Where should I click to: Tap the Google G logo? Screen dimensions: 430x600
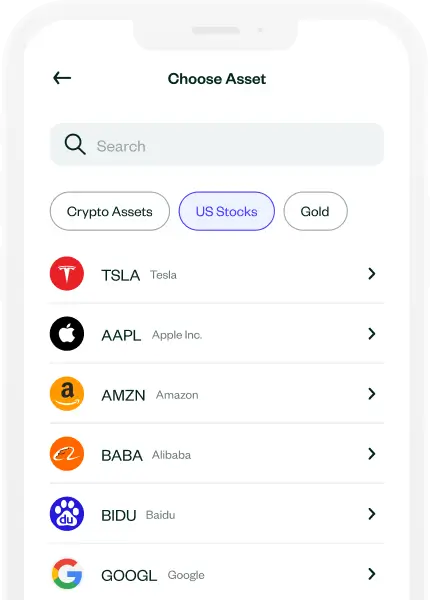[x=67, y=574]
